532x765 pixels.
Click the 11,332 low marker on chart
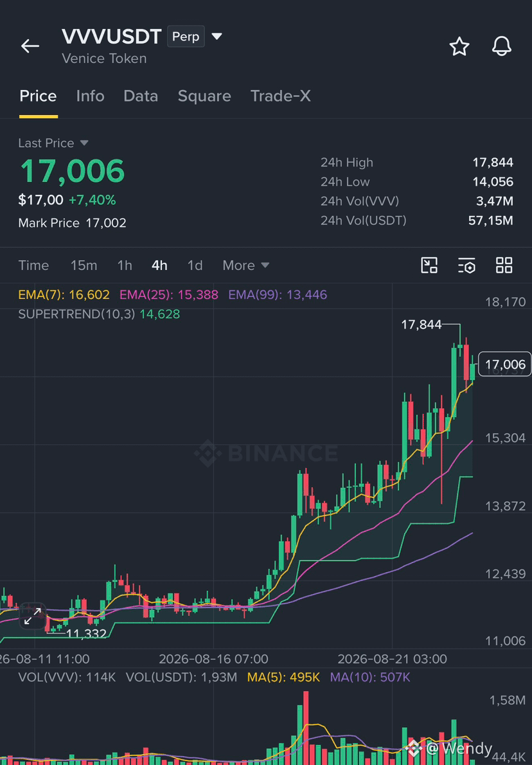tap(86, 634)
